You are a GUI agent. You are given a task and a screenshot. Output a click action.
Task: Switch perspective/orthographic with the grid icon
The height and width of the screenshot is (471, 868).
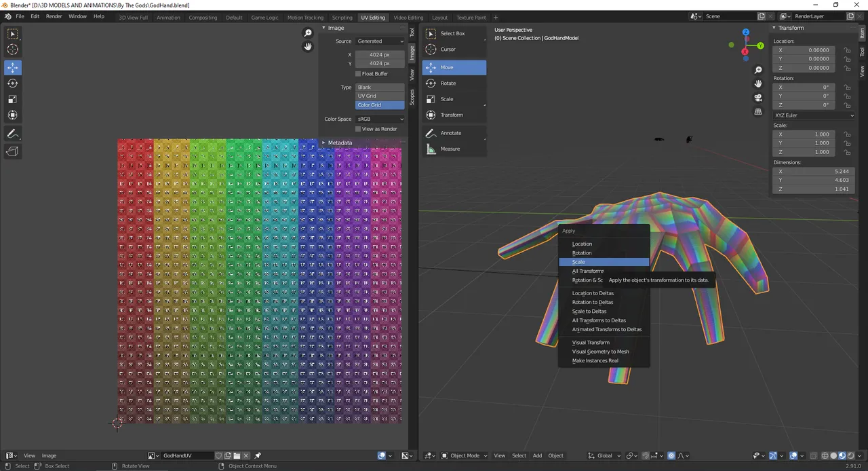pyautogui.click(x=758, y=111)
